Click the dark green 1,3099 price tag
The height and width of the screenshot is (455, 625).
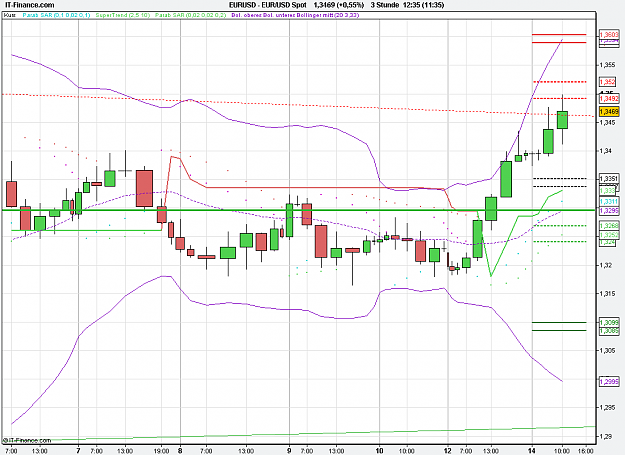point(609,322)
